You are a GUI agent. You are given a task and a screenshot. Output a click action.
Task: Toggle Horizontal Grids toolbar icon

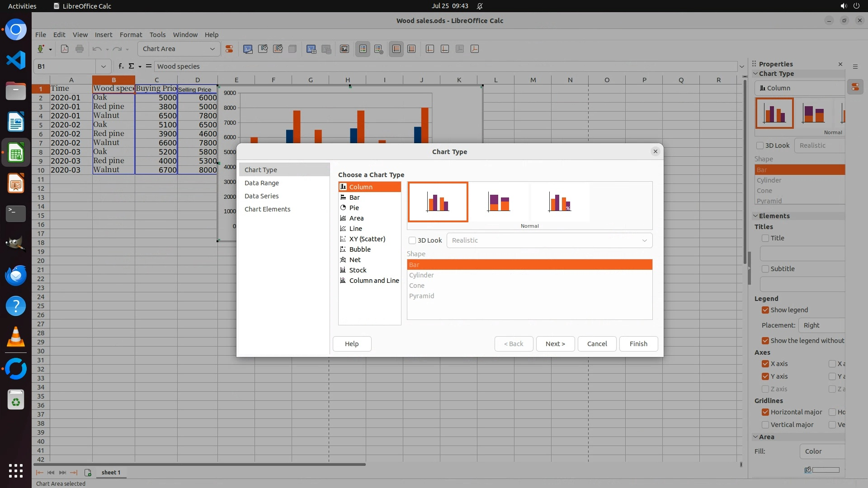pyautogui.click(x=396, y=49)
